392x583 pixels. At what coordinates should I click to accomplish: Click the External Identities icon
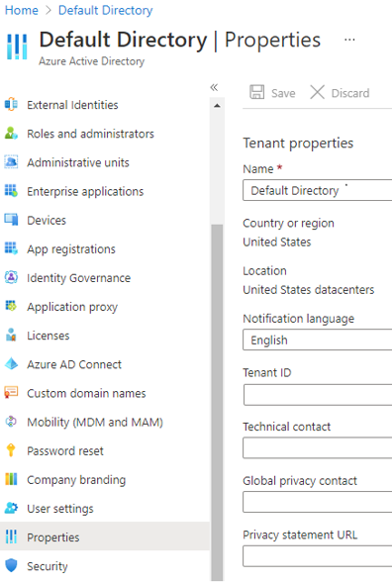pyautogui.click(x=11, y=105)
